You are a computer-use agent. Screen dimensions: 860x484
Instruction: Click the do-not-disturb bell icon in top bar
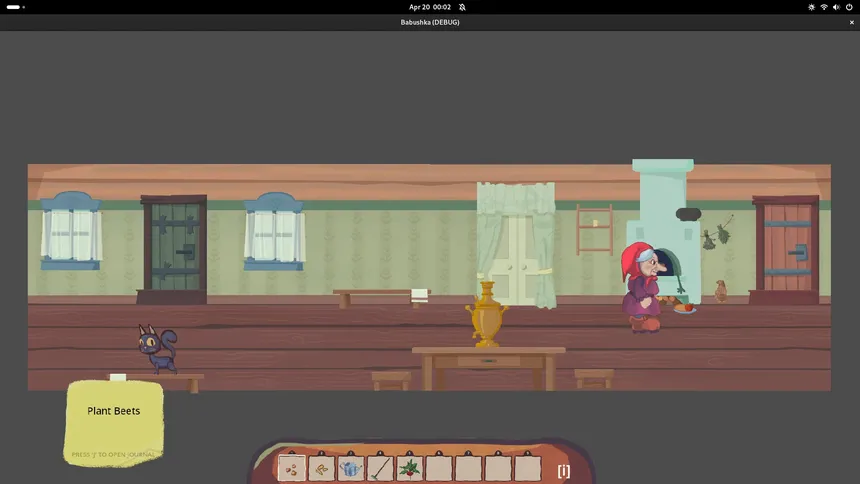pos(465,7)
